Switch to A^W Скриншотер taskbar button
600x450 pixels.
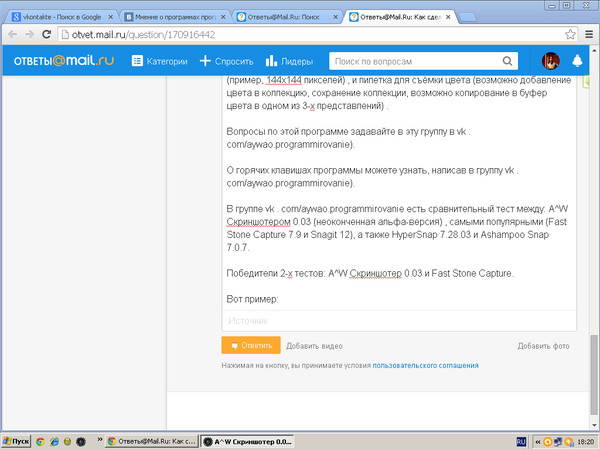[247, 442]
